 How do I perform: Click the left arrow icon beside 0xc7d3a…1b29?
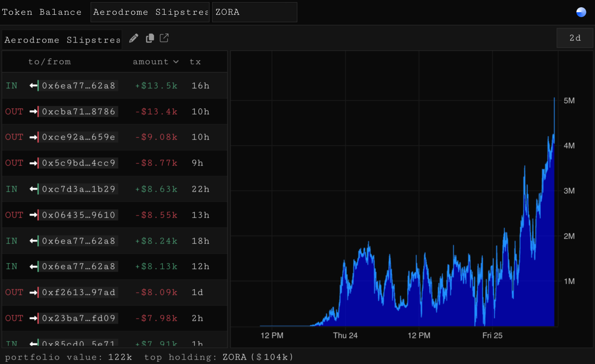pyautogui.click(x=33, y=189)
